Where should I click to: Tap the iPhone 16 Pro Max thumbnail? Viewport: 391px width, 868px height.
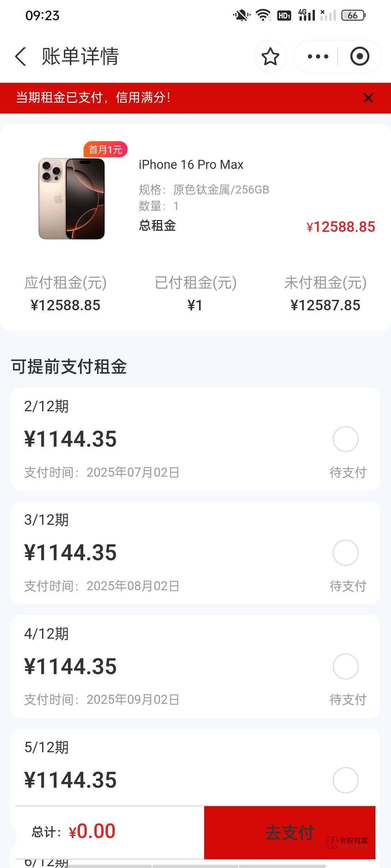72,198
